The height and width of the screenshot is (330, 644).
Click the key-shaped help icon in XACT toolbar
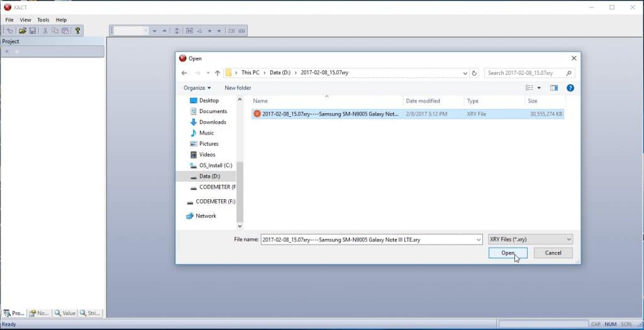click(x=77, y=31)
